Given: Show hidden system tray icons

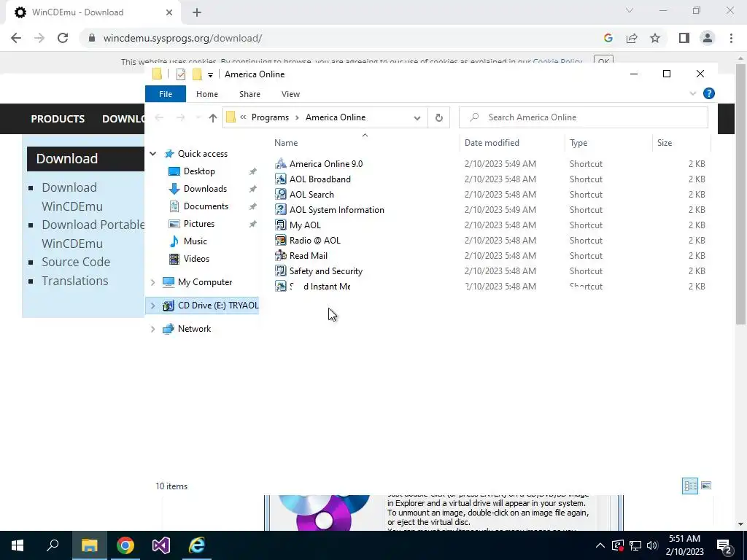Looking at the screenshot, I should pos(600,545).
